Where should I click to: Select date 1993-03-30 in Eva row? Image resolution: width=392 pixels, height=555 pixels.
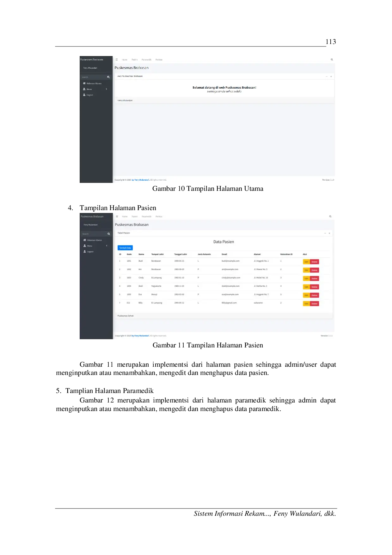tap(179, 295)
